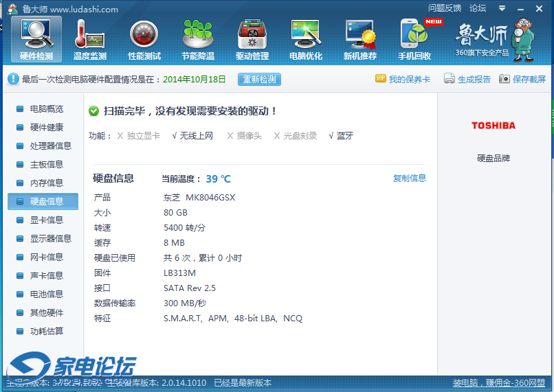Click the 摄像头 feature label
The image size is (554, 392).
249,136
